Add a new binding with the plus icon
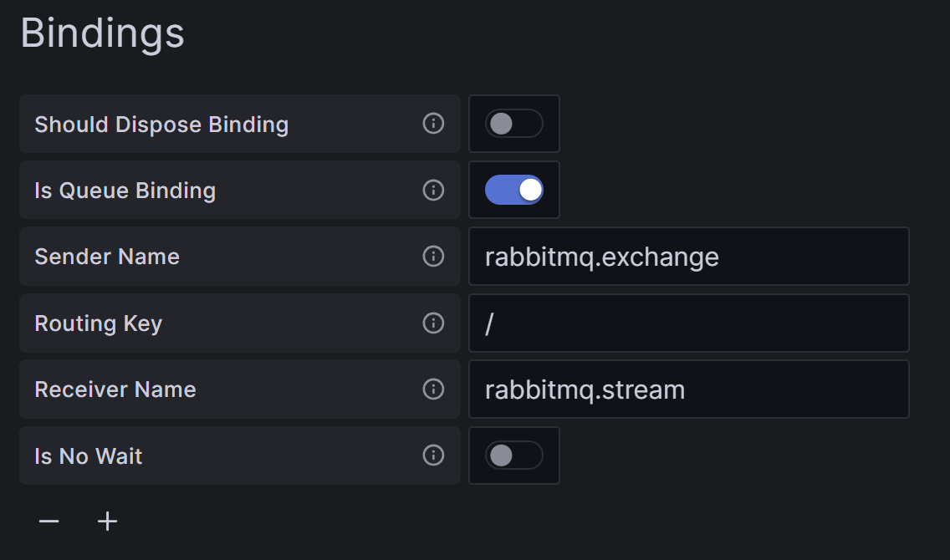 click(x=107, y=522)
